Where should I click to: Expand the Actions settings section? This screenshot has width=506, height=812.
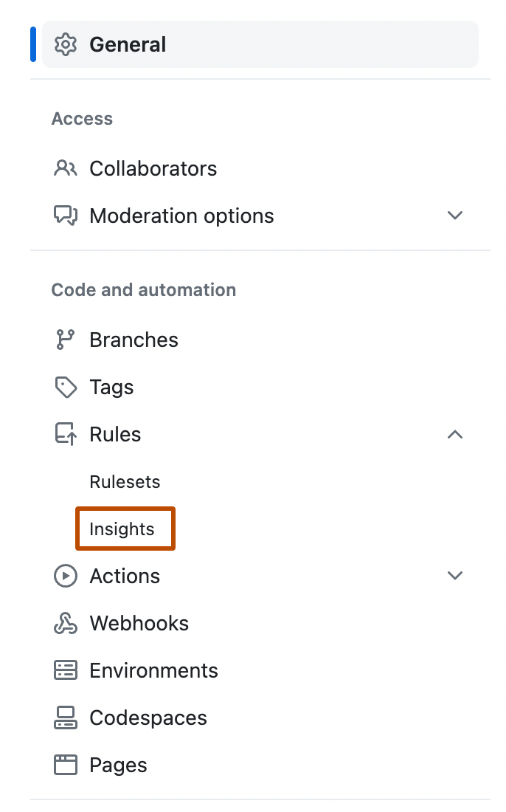tap(455, 576)
